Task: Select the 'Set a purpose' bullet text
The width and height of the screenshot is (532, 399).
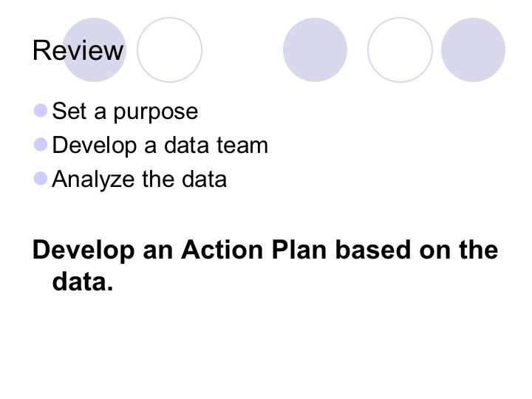Action: tap(125, 112)
